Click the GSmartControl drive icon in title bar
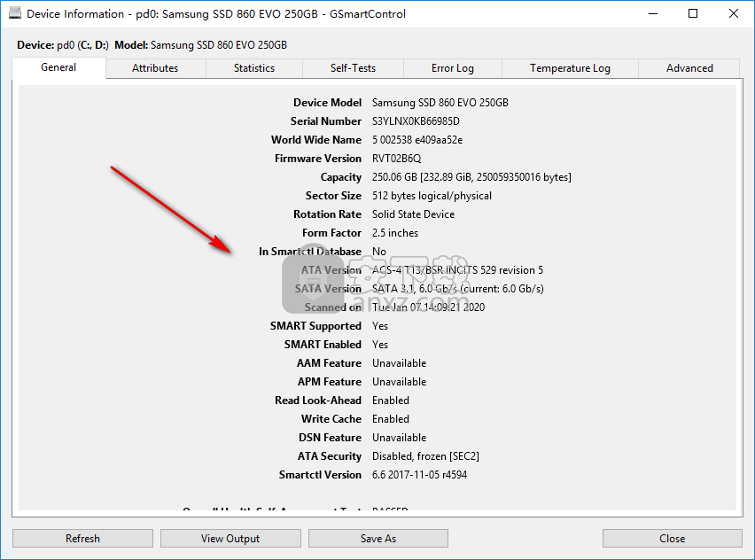 tap(15, 13)
